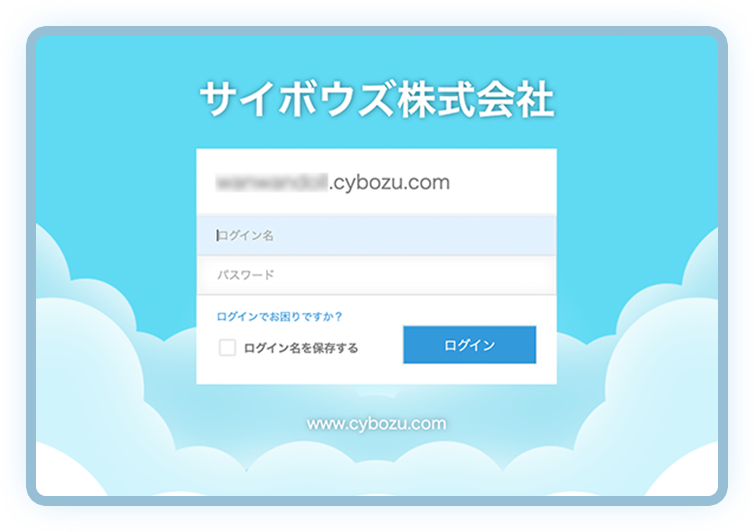Click the empty right end of the login name field
The width and height of the screenshot is (754, 532).
[505, 235]
